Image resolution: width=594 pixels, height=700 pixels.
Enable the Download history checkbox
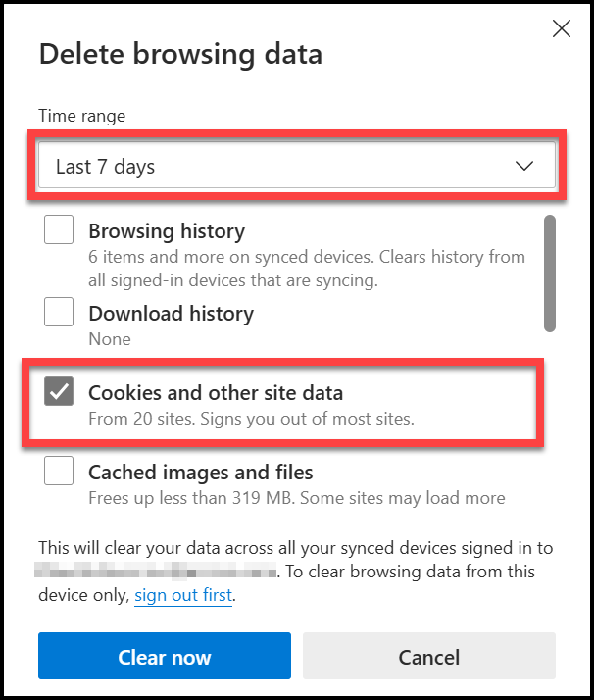(x=59, y=313)
